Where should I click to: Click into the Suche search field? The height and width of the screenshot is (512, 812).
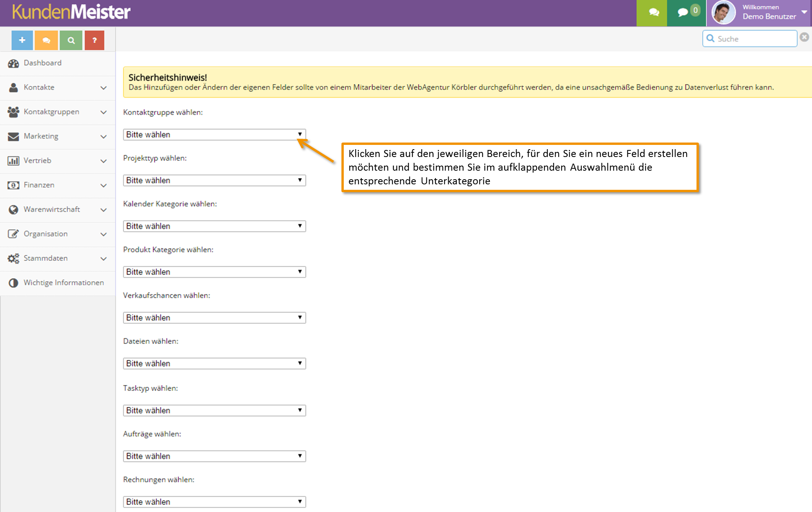(750, 39)
